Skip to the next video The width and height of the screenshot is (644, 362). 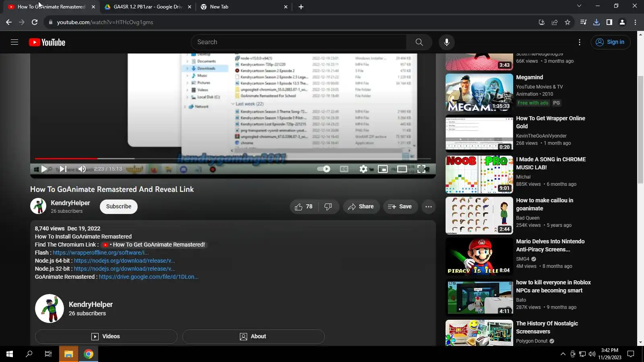click(x=63, y=169)
